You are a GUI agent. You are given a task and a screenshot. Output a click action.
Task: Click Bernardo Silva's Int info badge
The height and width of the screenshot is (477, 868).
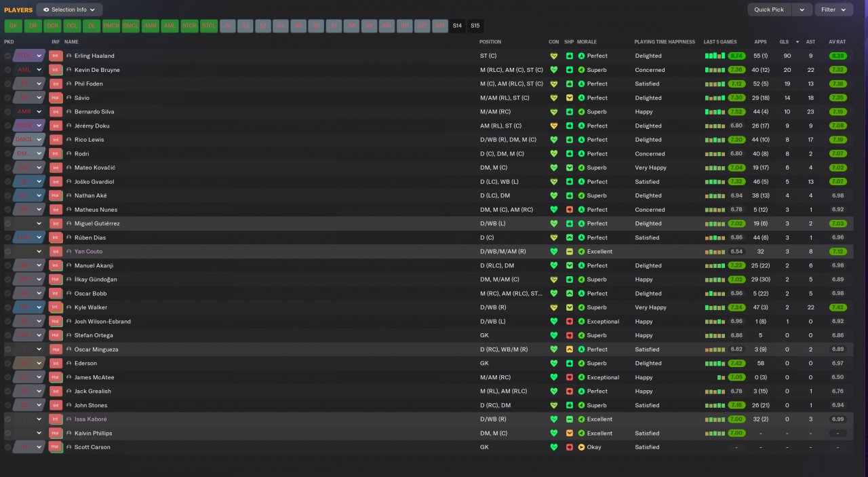point(56,112)
